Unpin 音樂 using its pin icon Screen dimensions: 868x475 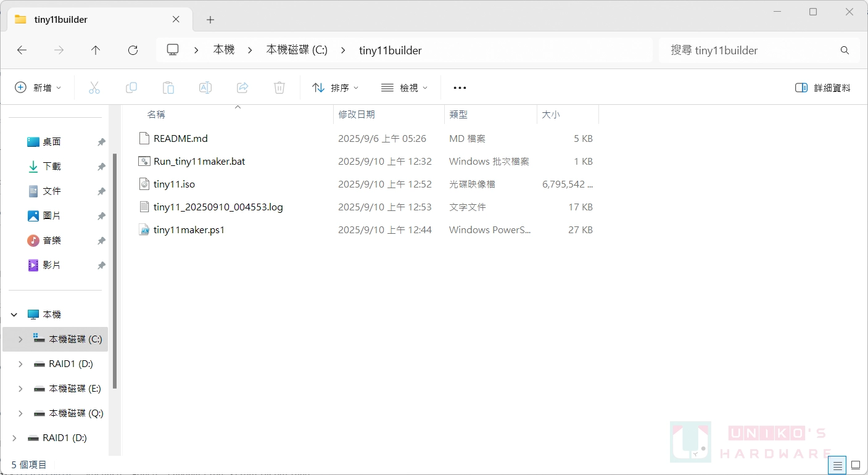[101, 241]
